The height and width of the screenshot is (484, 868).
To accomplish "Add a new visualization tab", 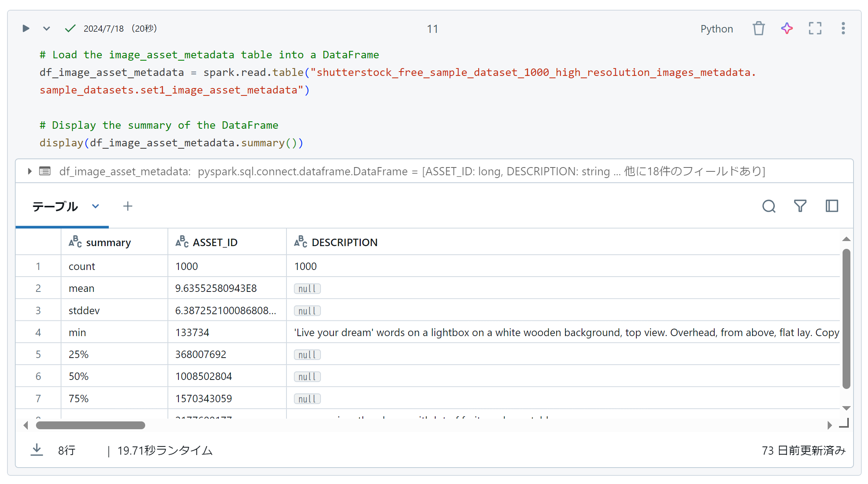I will pyautogui.click(x=128, y=206).
